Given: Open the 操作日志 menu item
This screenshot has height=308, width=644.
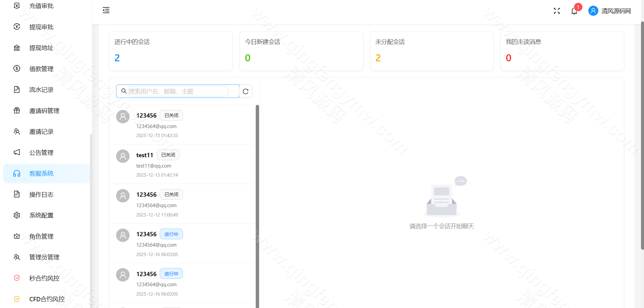Looking at the screenshot, I should click(x=41, y=194).
